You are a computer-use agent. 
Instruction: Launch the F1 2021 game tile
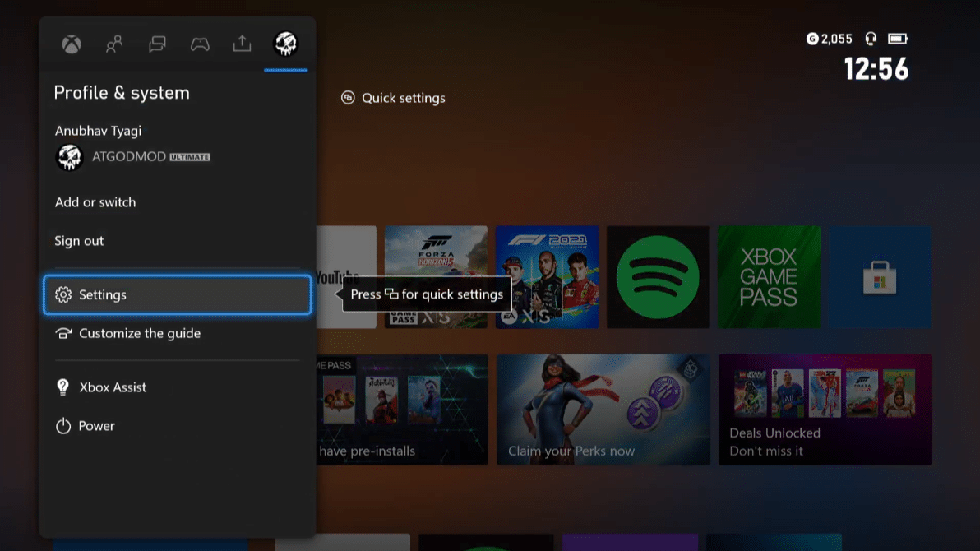[x=547, y=277]
